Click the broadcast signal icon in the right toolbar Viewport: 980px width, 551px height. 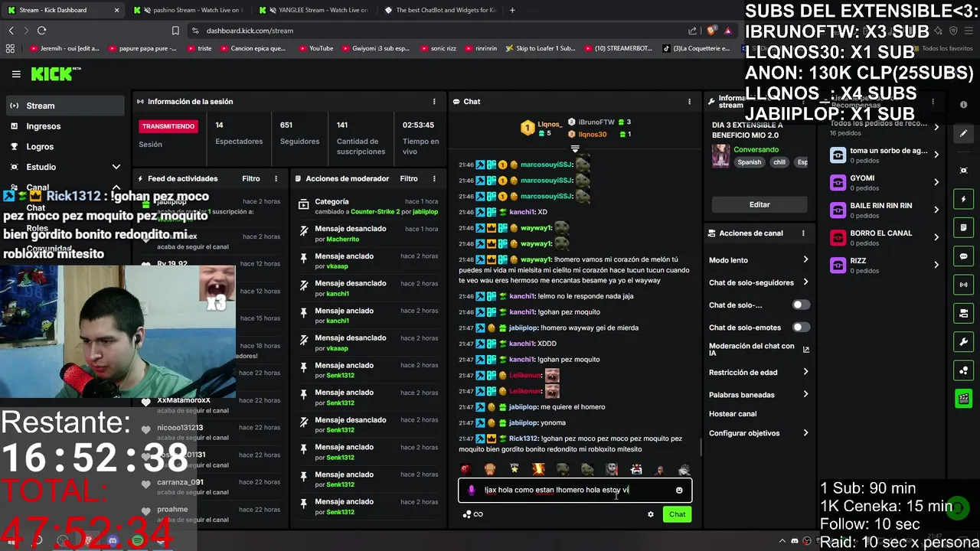(964, 285)
